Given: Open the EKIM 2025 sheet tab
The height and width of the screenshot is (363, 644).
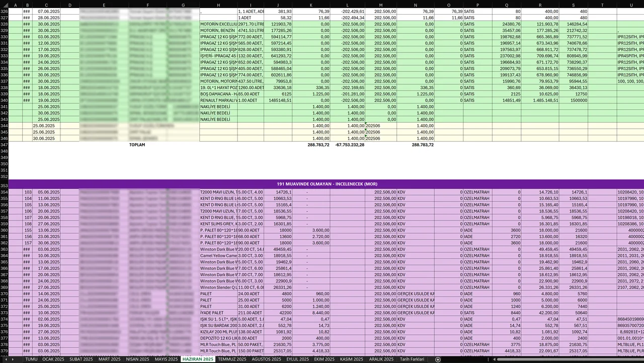Looking at the screenshot, I should [325, 359].
